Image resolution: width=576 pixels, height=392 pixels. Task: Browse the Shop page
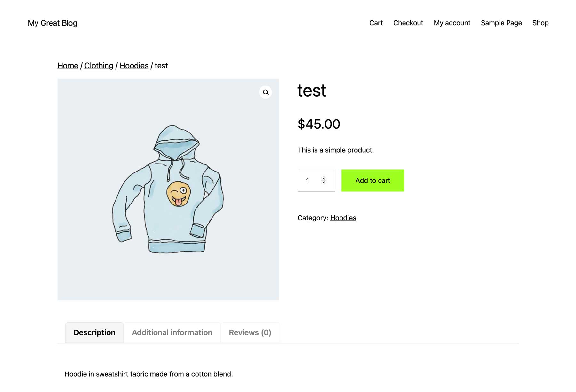point(540,23)
